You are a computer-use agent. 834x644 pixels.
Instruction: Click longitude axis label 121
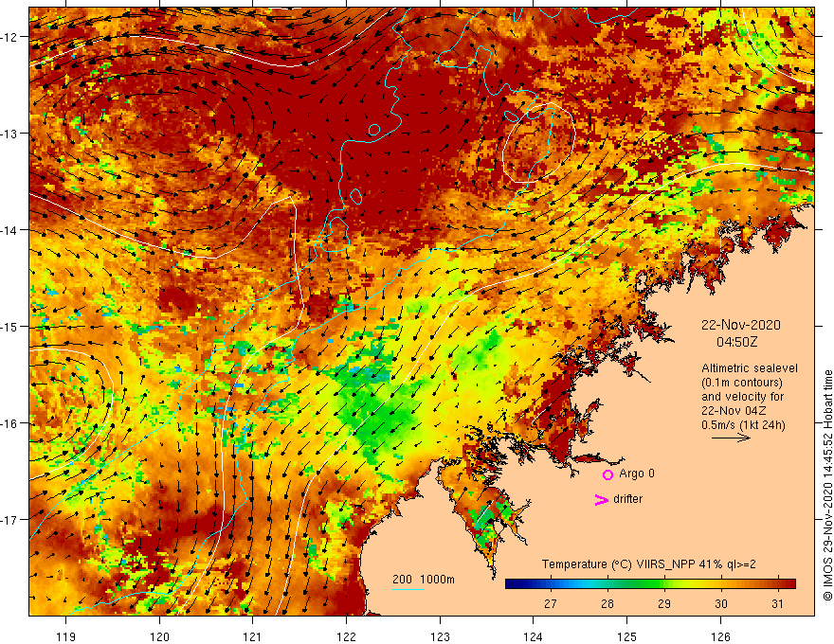[253, 636]
